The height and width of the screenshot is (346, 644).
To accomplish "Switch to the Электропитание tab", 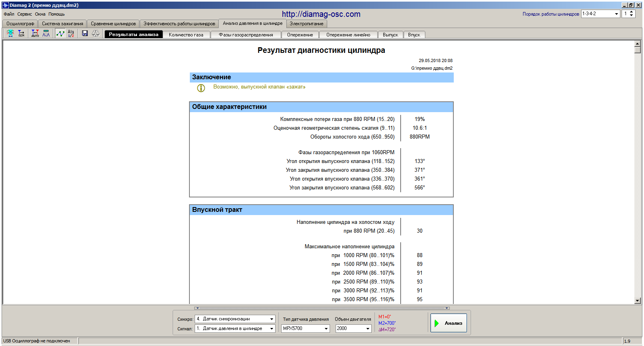I will click(306, 24).
